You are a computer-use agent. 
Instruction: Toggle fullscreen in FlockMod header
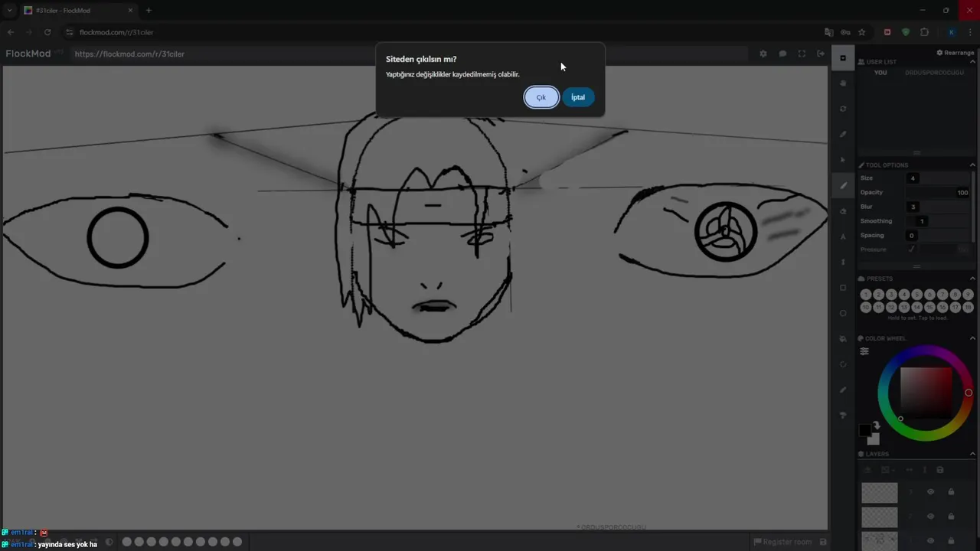coord(802,54)
